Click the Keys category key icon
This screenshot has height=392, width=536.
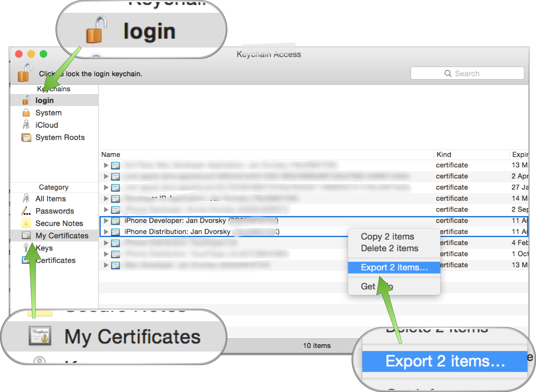[26, 247]
